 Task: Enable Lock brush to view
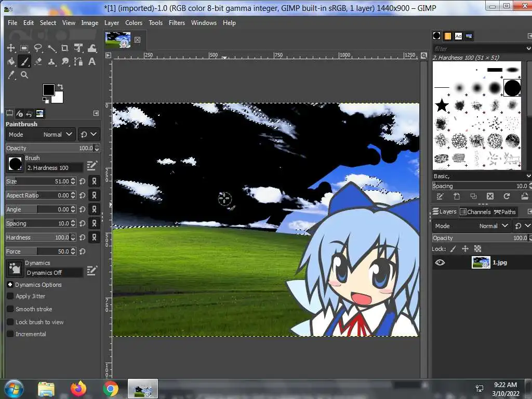[x=10, y=322]
